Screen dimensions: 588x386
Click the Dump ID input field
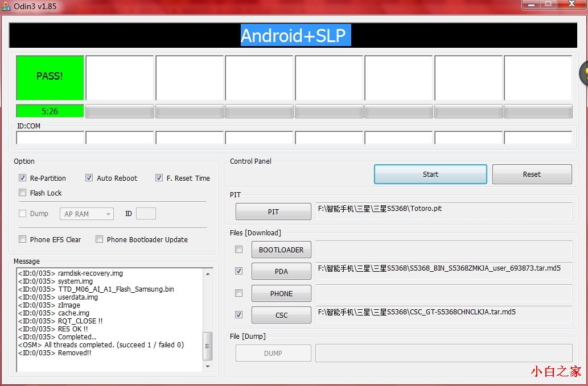tap(146, 214)
